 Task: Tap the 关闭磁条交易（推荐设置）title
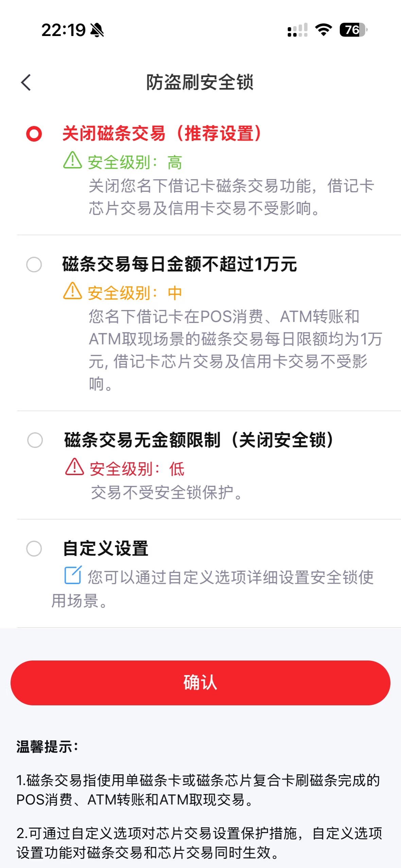[x=162, y=133]
